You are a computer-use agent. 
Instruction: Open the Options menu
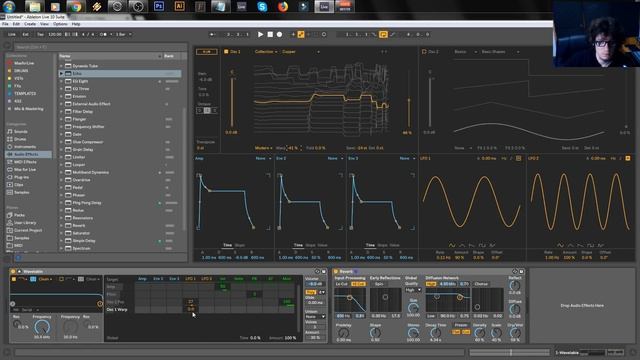60,24
